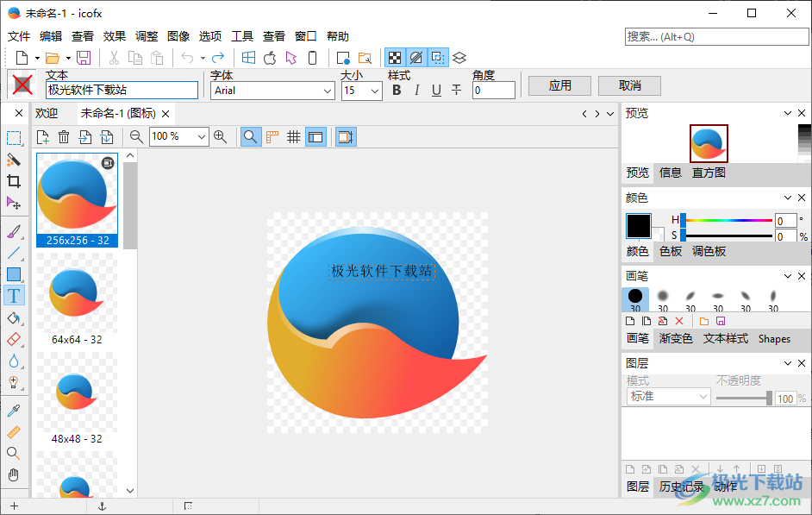
Task: Toggle the grid display on the canvas
Action: pos(293,136)
